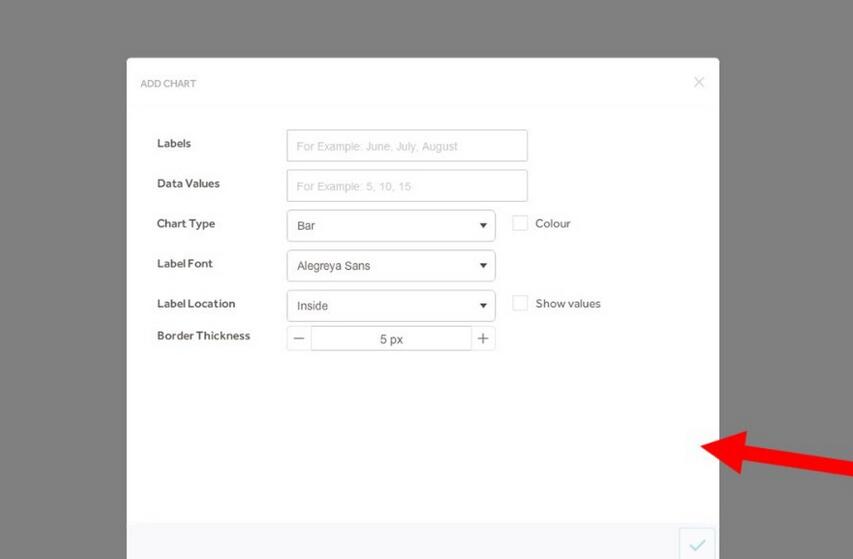
Task: Click the 'Chart Type' field label
Action: (186, 224)
